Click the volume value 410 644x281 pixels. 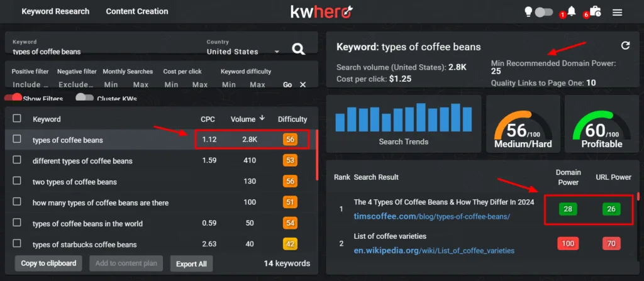coord(249,160)
